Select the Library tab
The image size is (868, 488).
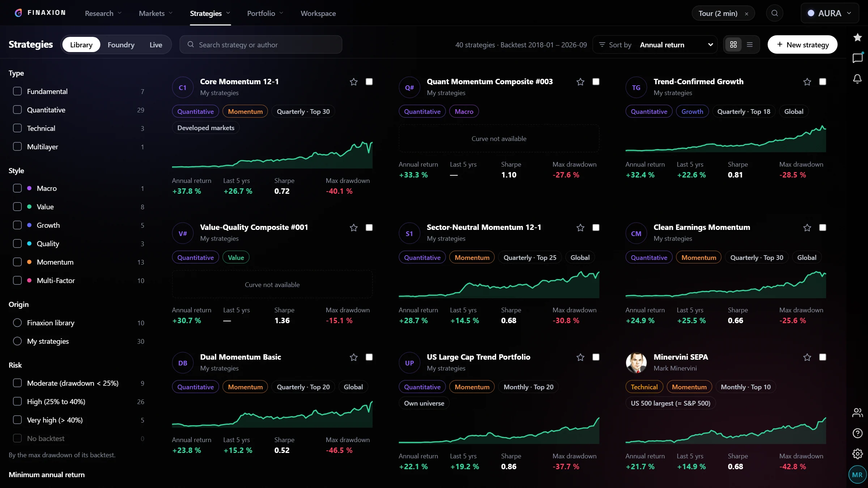click(81, 44)
